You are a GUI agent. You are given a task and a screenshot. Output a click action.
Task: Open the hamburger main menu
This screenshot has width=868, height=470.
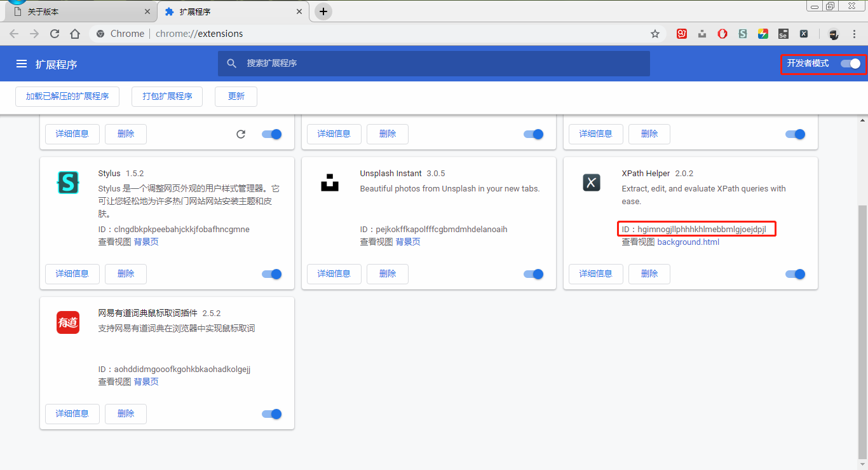click(x=22, y=64)
